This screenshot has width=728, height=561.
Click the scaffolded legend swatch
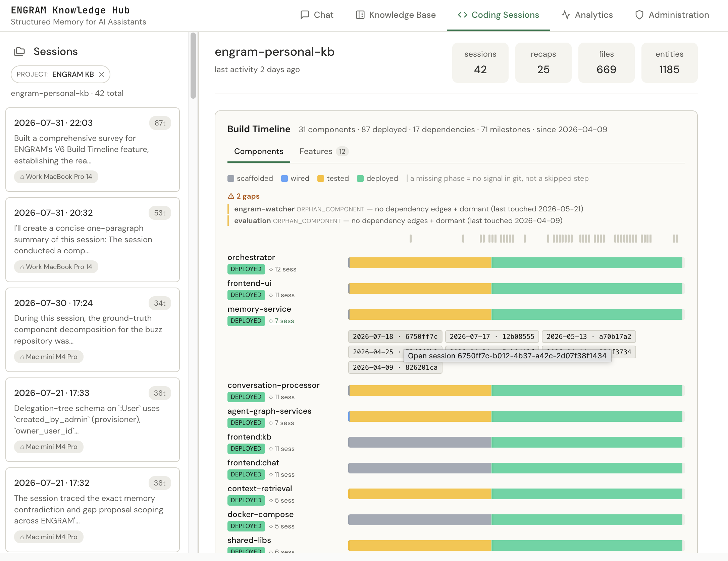(x=231, y=179)
